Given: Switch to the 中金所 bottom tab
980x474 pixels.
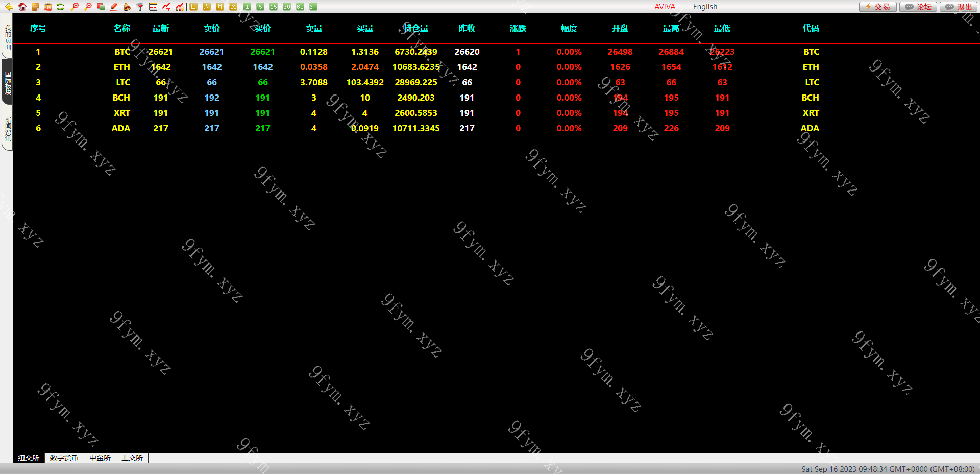Looking at the screenshot, I should click(100, 458).
